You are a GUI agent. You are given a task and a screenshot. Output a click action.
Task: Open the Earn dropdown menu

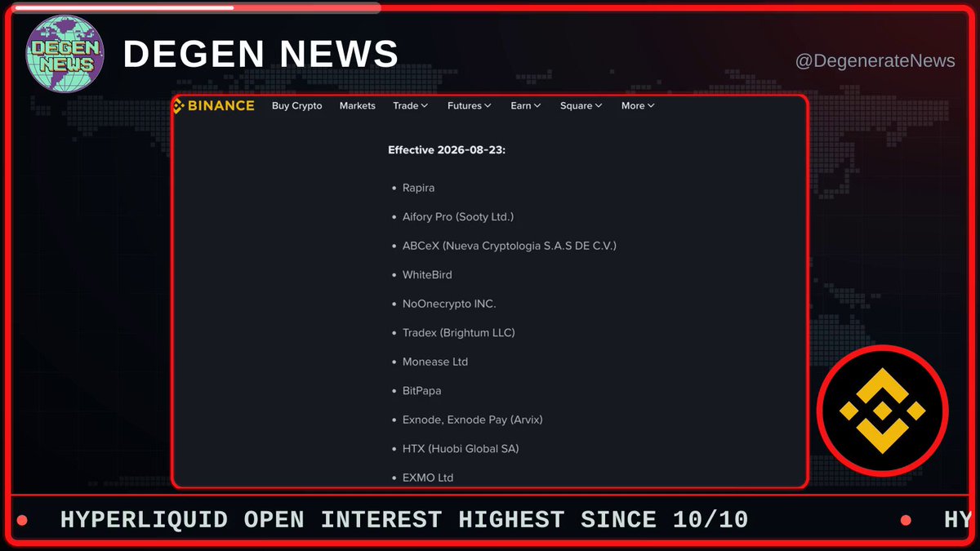pos(526,106)
